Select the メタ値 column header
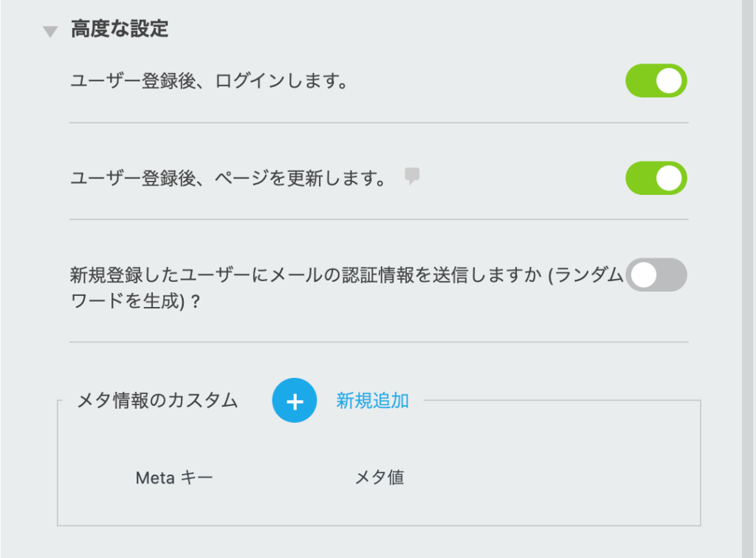This screenshot has width=756, height=558. tap(379, 478)
